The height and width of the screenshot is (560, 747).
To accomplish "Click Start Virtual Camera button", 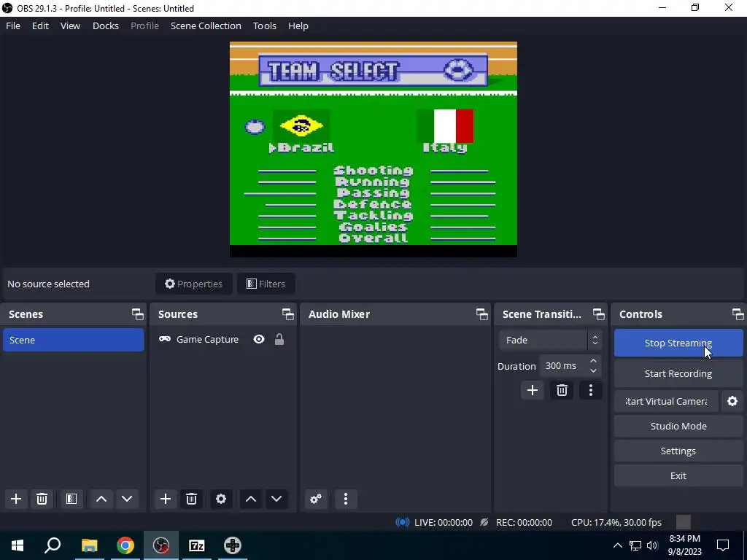I will pyautogui.click(x=666, y=401).
